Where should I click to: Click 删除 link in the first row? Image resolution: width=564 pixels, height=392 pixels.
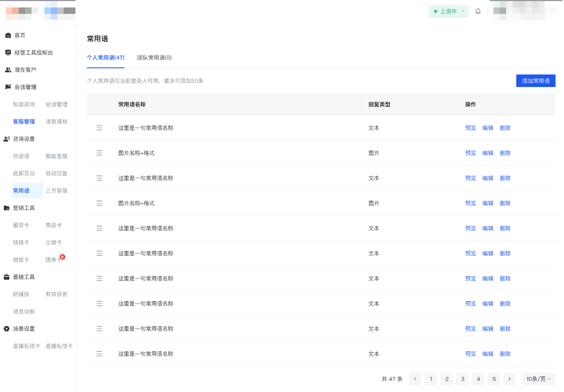pyautogui.click(x=505, y=128)
